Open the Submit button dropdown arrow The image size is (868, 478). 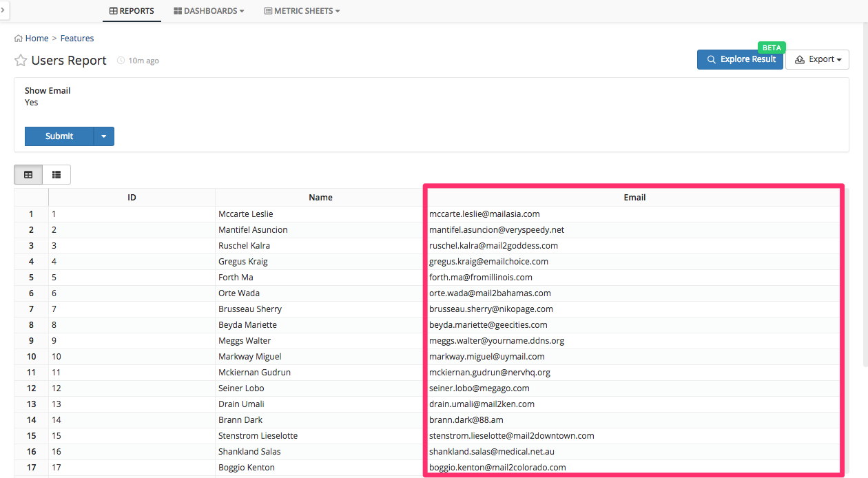click(104, 136)
